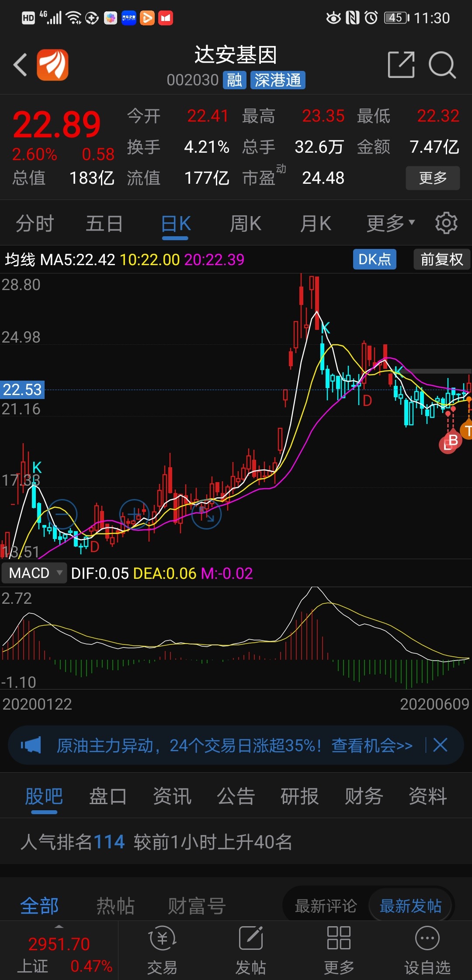Tap the megaphone announcement icon
The image size is (472, 980).
pyautogui.click(x=31, y=745)
